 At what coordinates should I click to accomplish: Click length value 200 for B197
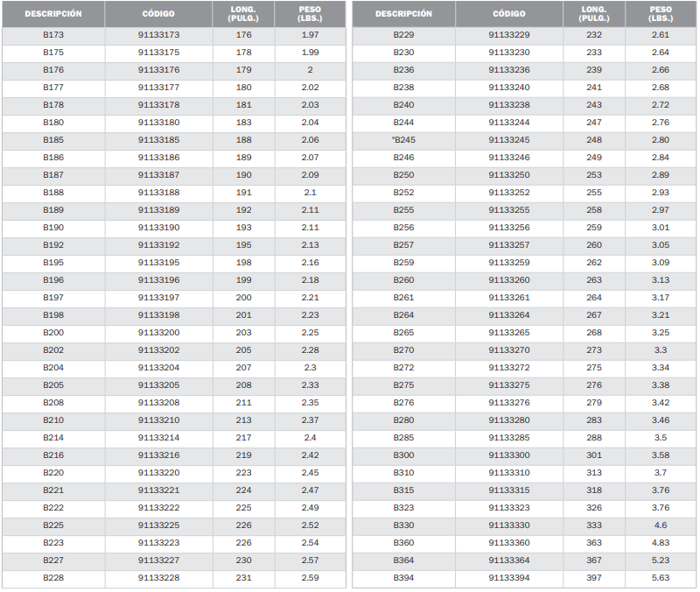coord(244,298)
